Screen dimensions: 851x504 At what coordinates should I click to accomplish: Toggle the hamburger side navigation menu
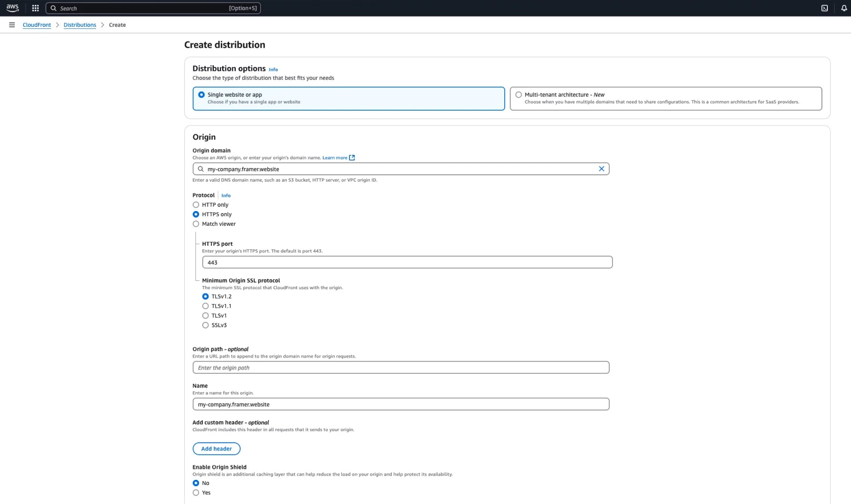click(12, 25)
